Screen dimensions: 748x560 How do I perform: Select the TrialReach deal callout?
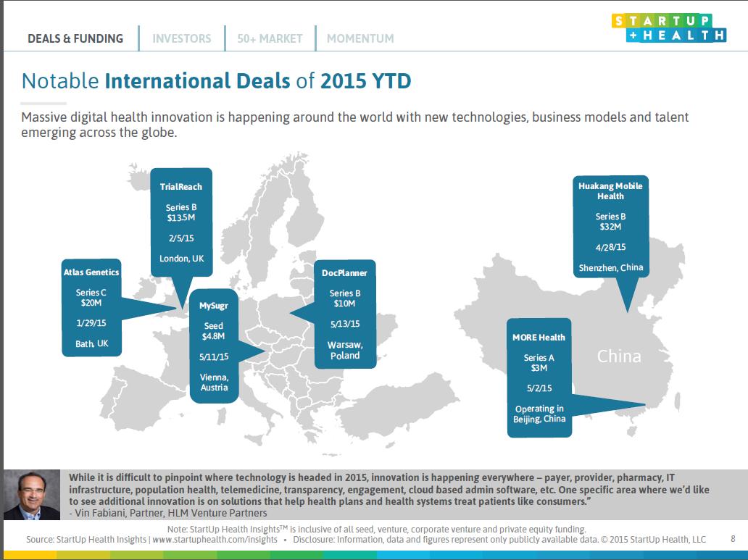click(x=181, y=222)
